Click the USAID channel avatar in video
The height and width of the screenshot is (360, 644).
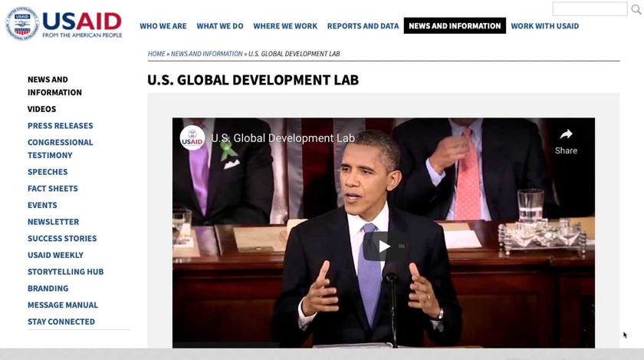pyautogui.click(x=192, y=138)
